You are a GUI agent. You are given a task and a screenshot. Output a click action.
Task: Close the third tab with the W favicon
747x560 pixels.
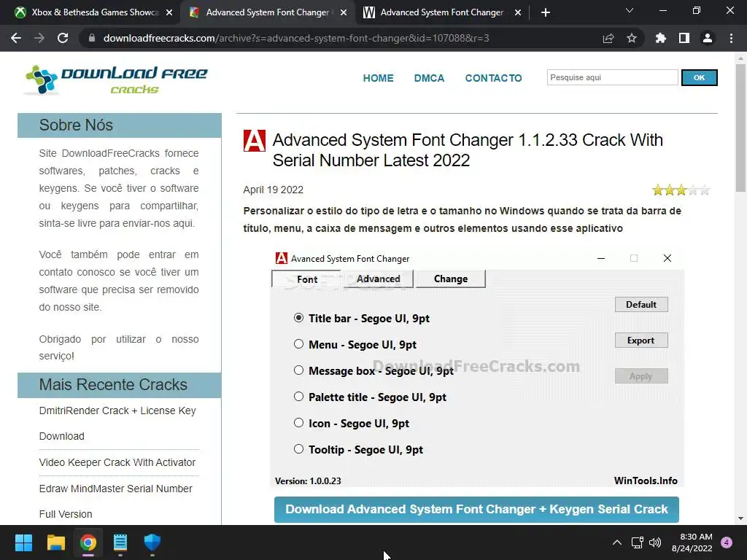[518, 12]
